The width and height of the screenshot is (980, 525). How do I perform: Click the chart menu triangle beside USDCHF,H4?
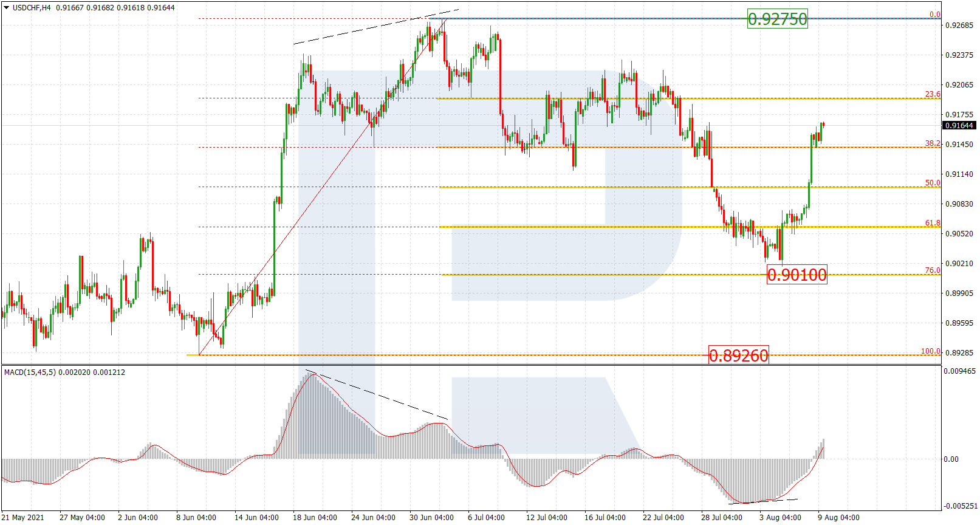7,8
